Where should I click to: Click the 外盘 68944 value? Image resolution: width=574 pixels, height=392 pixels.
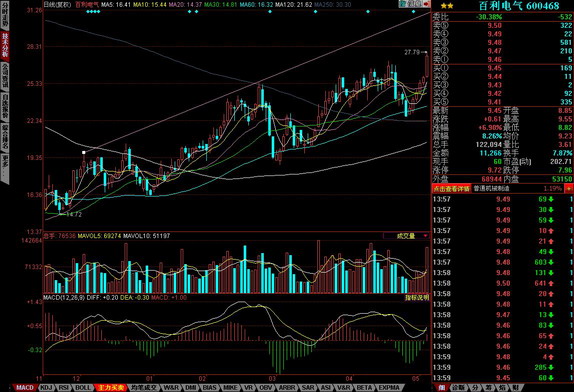(x=491, y=179)
